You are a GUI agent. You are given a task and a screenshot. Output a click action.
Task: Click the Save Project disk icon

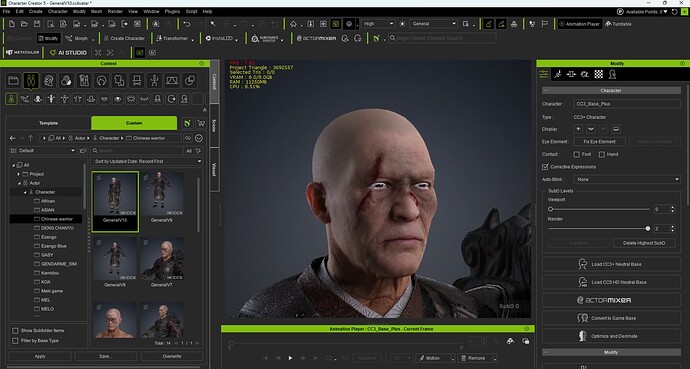[37, 24]
